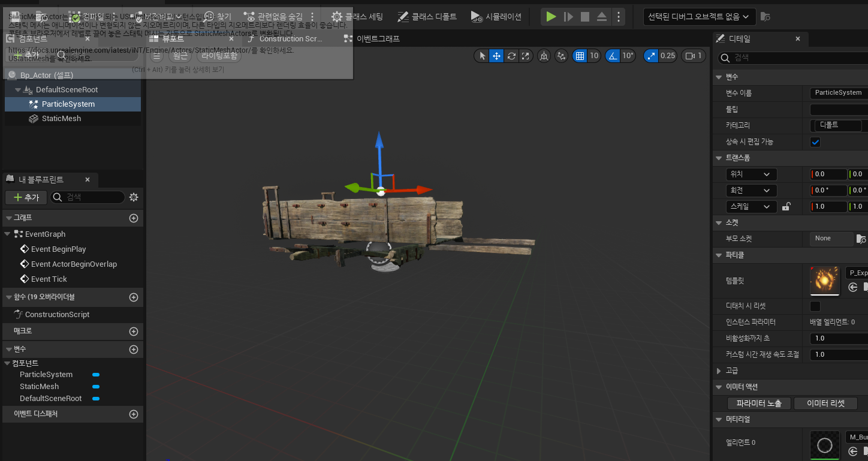Open the rotation snap 10° value menu

click(x=628, y=56)
